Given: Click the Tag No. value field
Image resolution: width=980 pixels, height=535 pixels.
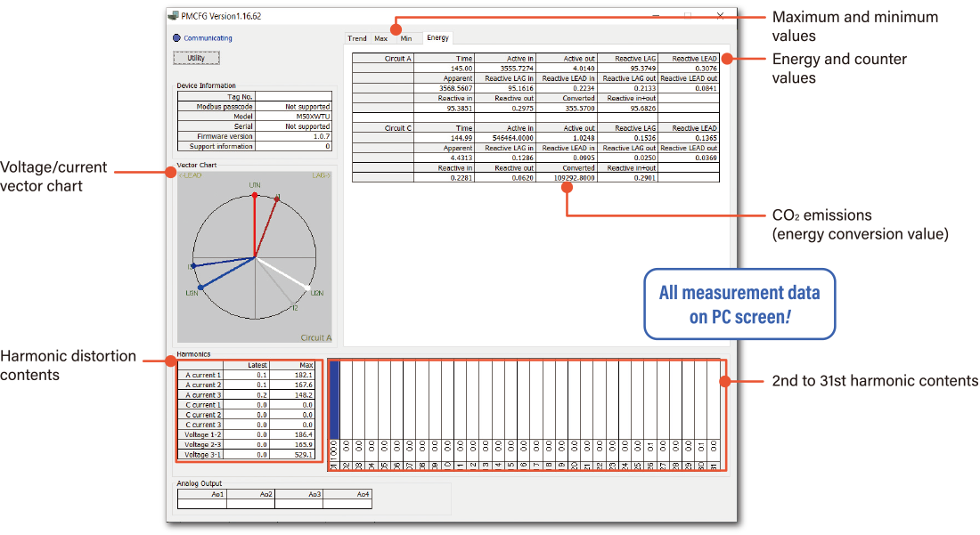Looking at the screenshot, I should click(293, 96).
